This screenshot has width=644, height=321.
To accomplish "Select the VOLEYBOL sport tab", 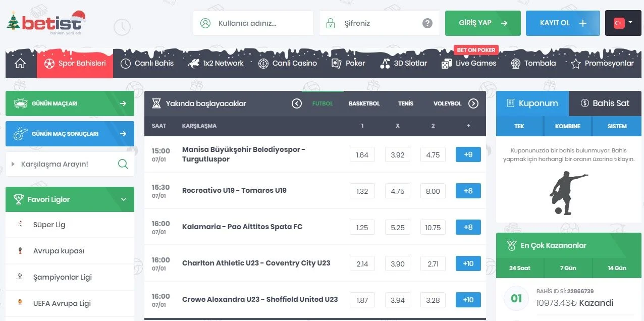I will coord(447,103).
